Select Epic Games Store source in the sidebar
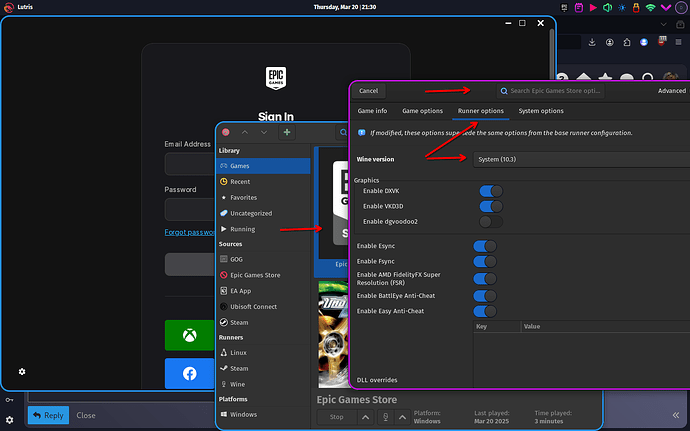 click(263, 275)
